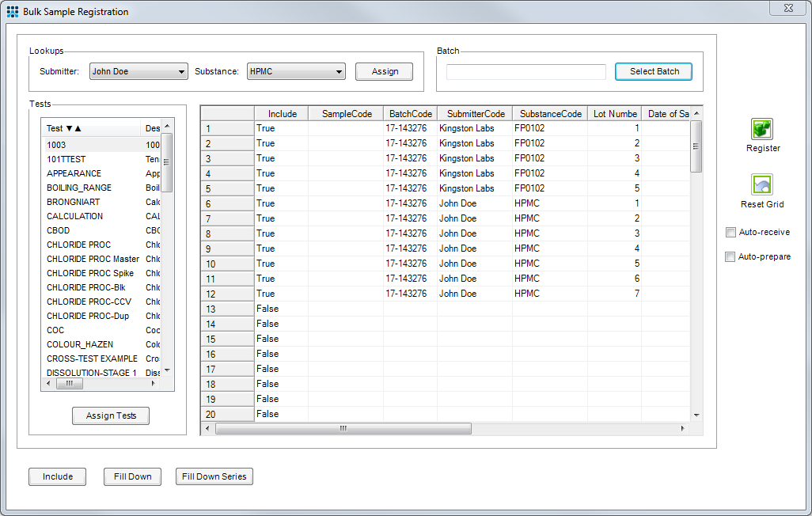Open the Substance dropdown showing HPMC

point(340,71)
